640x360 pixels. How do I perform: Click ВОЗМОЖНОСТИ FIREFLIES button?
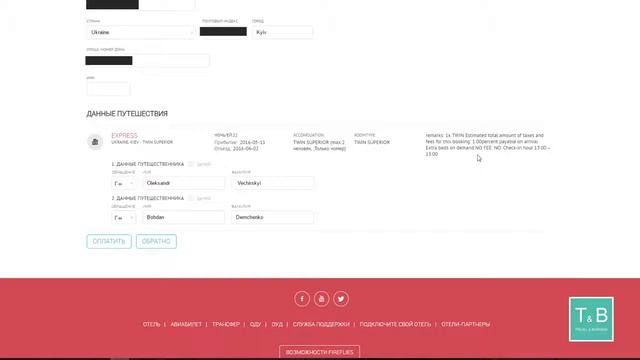click(320, 352)
